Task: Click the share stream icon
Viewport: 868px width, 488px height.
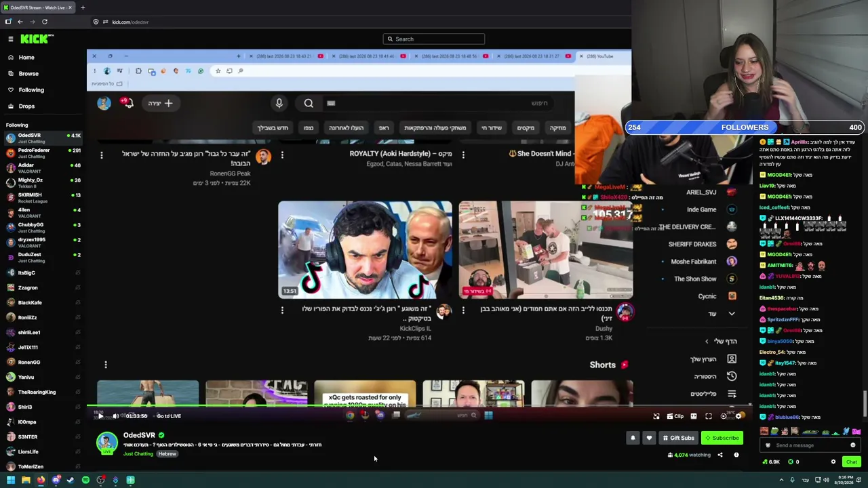Action: 720,455
